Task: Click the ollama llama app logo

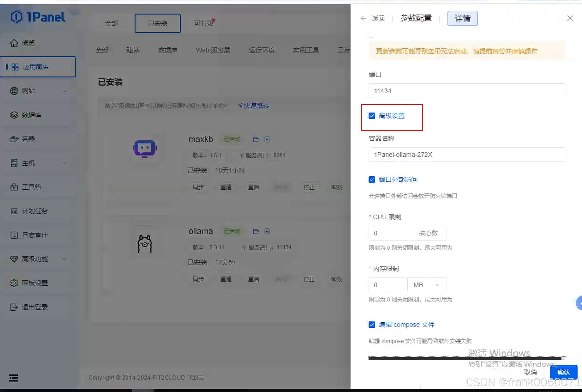Action: click(145, 244)
